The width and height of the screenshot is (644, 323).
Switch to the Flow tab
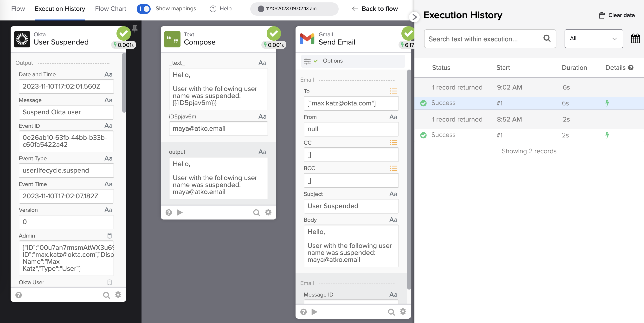click(x=18, y=9)
